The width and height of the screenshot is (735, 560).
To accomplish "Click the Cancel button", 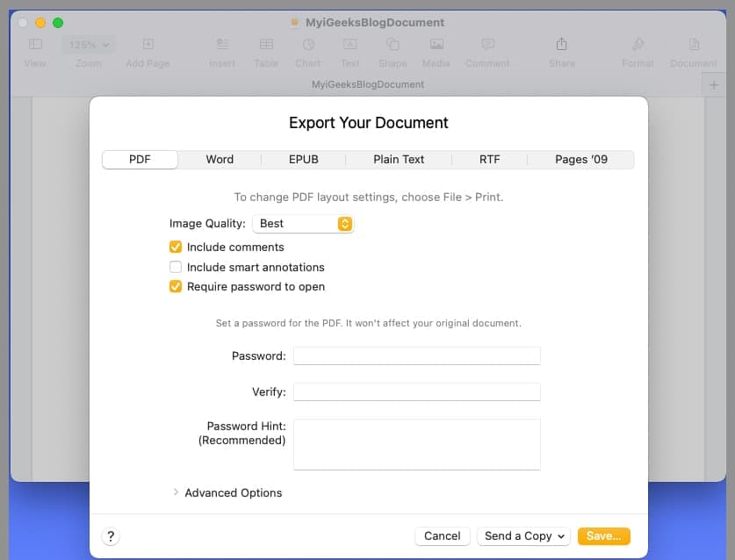I will [x=442, y=536].
